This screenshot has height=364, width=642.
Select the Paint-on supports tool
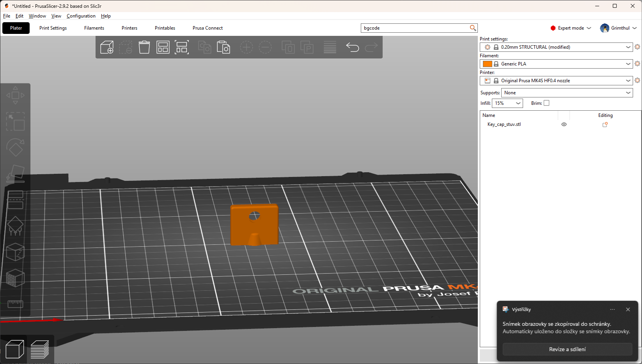click(15, 226)
